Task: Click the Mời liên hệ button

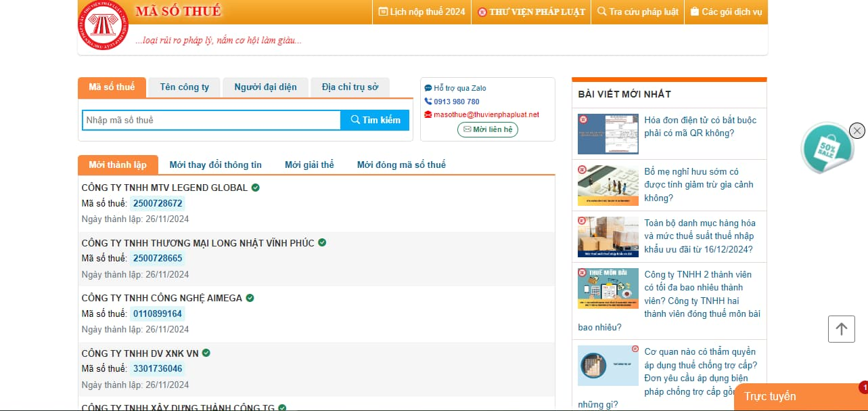Action: coord(487,129)
